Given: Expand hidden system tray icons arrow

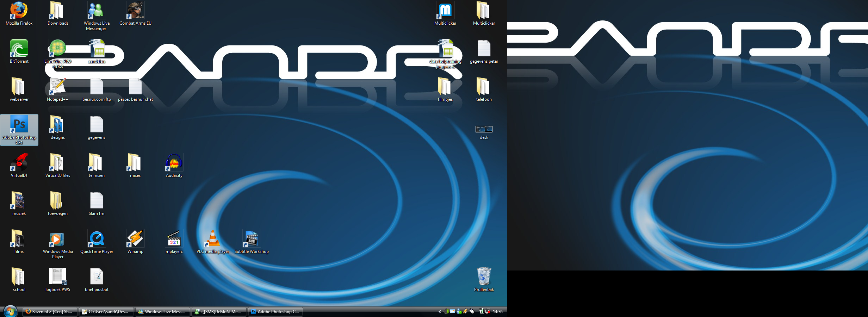Looking at the screenshot, I should coord(440,311).
